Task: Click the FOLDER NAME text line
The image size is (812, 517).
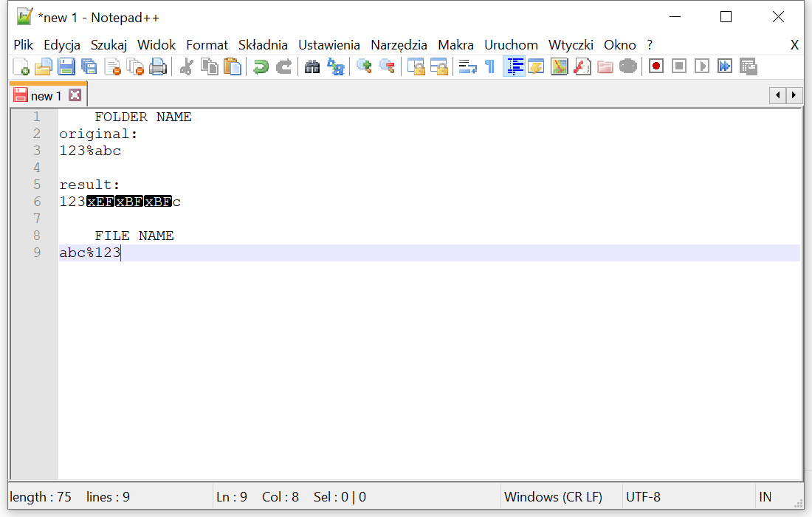Action: 143,117
